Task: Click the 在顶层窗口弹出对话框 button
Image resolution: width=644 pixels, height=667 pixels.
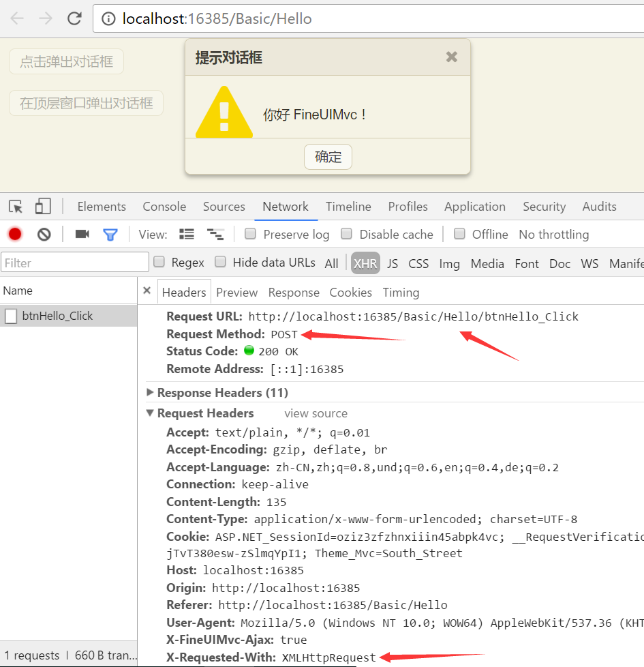Action: pyautogui.click(x=87, y=103)
